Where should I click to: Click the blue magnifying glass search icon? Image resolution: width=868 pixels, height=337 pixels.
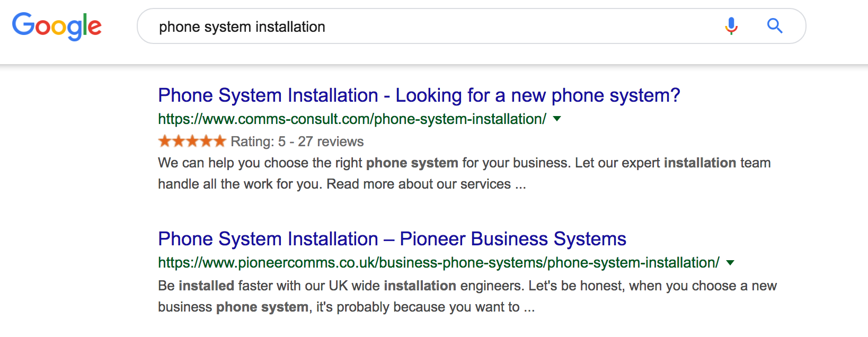click(775, 25)
